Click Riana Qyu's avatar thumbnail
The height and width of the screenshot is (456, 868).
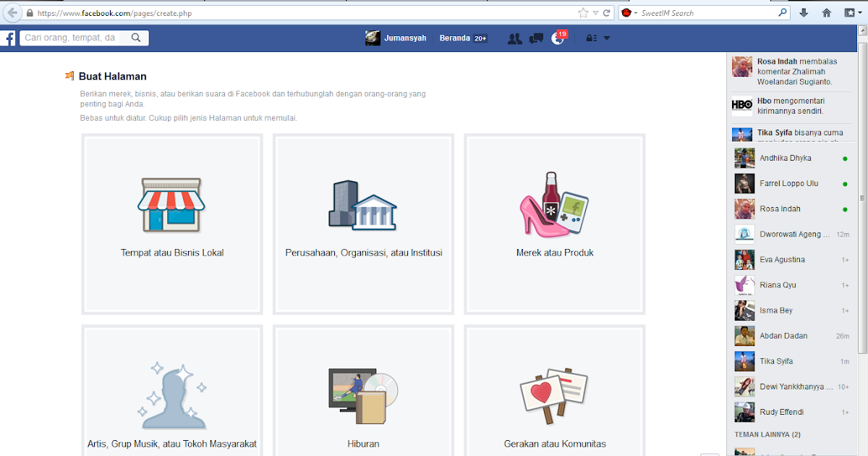click(744, 285)
